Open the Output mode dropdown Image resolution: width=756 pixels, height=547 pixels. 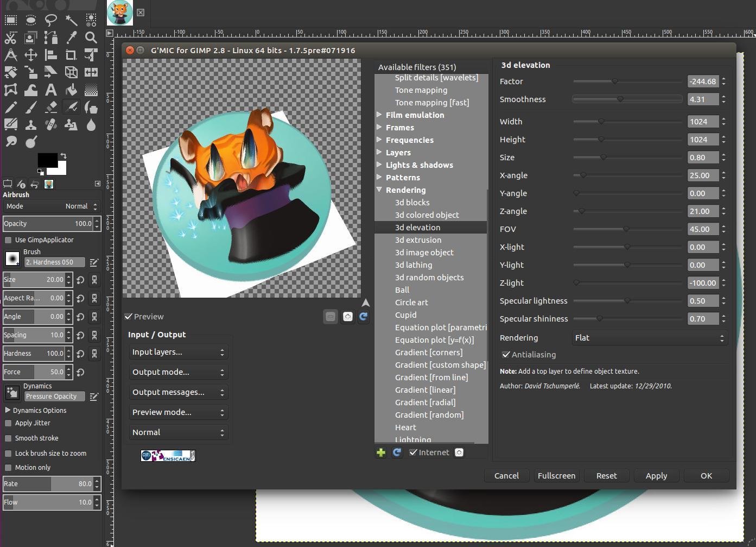click(x=179, y=372)
